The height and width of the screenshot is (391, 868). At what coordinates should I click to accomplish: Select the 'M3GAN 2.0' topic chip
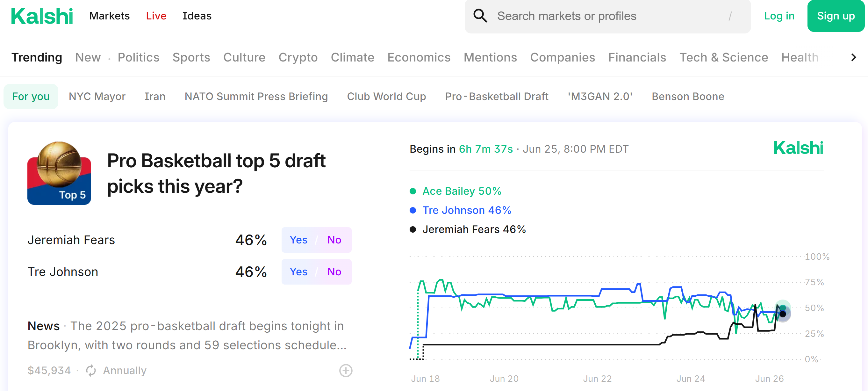600,97
